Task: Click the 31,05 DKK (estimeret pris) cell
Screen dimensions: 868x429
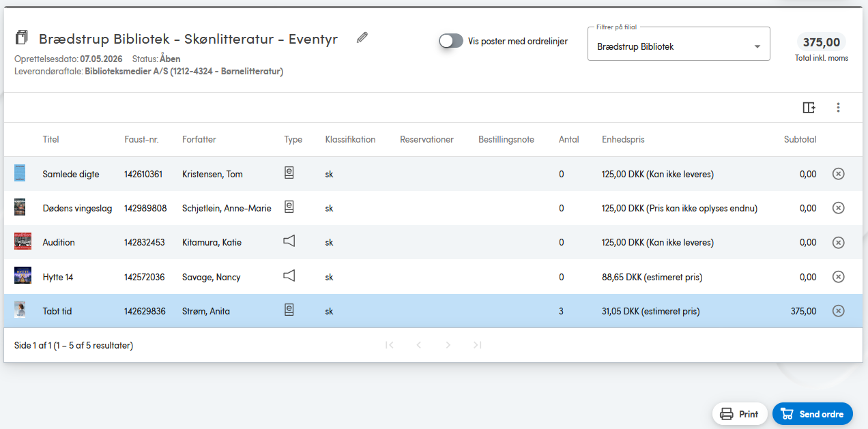Action: (651, 311)
